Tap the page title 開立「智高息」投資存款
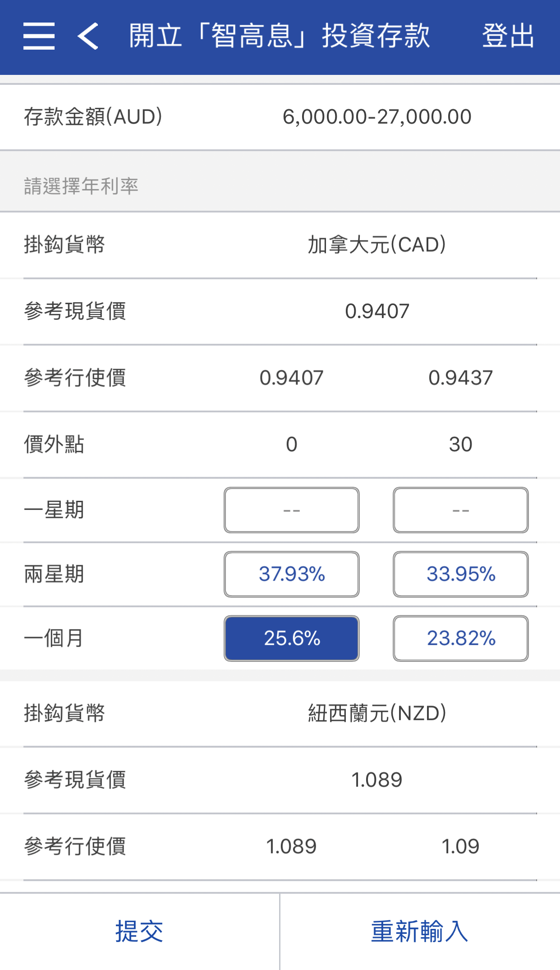The image size is (560, 970). (x=280, y=36)
